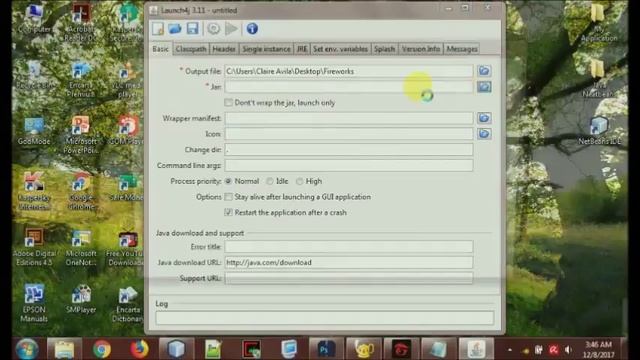Open EPSON Manuals desktop shortcut
The width and height of the screenshot is (640, 360).
pyautogui.click(x=34, y=303)
